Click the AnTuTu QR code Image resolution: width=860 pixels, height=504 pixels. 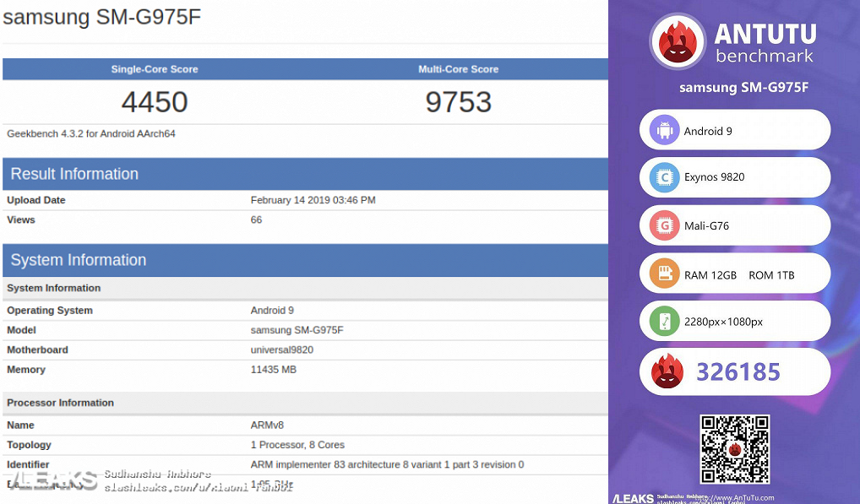pos(735,449)
